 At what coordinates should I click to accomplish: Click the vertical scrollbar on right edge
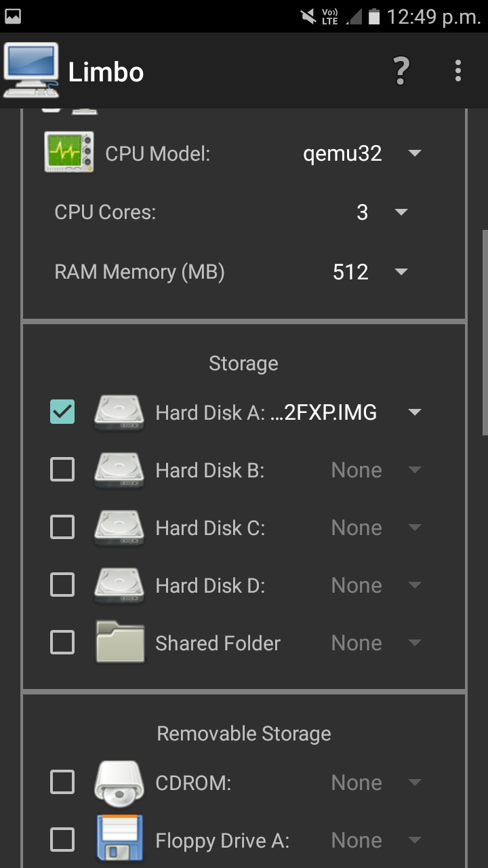pyautogui.click(x=485, y=332)
